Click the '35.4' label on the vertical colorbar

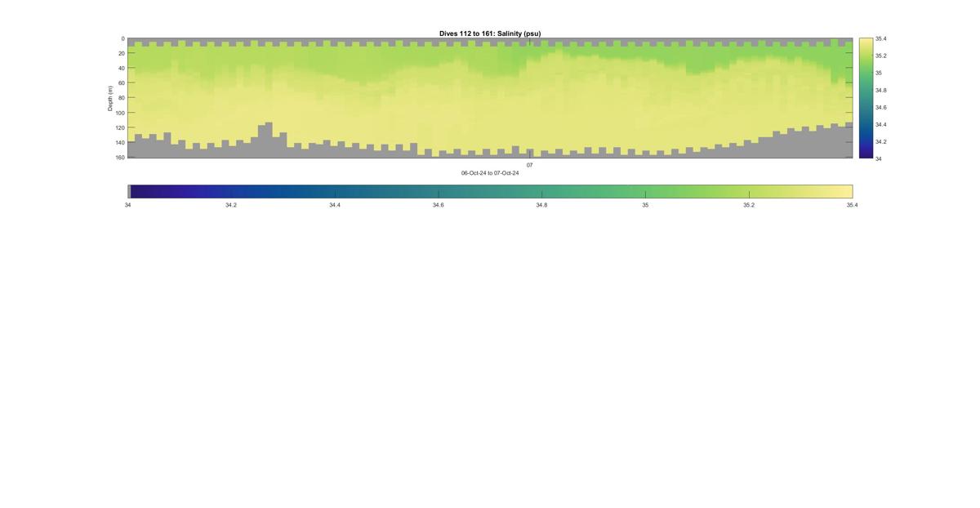[880, 38]
